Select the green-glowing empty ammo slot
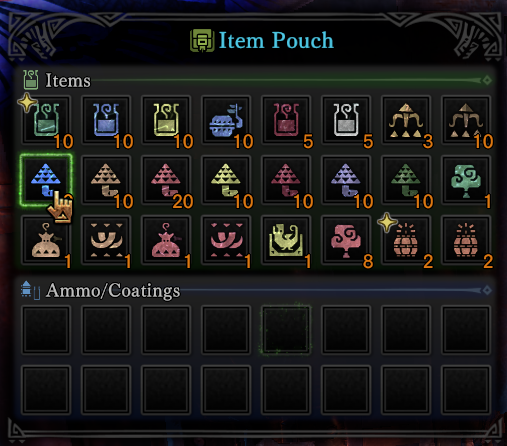 click(x=286, y=330)
